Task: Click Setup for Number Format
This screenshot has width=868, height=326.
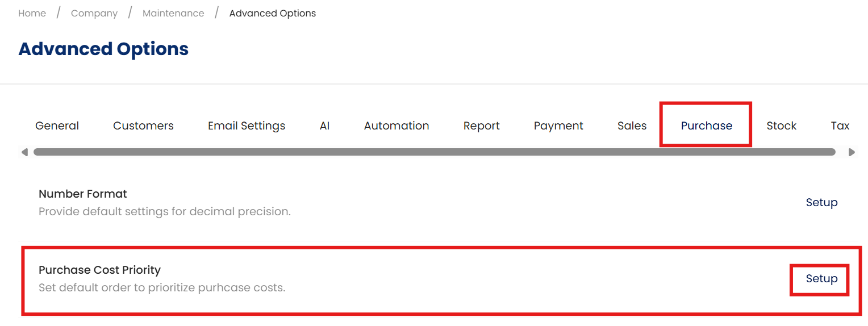Action: click(x=821, y=203)
